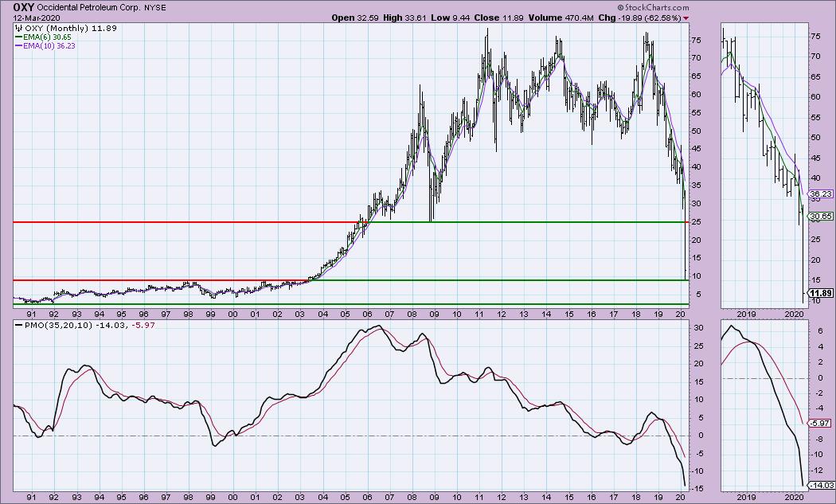This screenshot has height=504, width=836.
Task: Click the 91 year label below the PMO panel
Action: point(32,497)
